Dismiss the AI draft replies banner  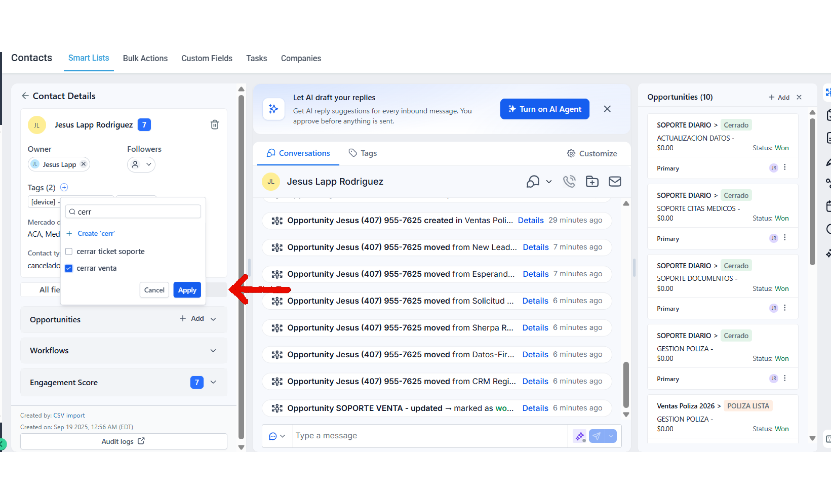(x=607, y=109)
